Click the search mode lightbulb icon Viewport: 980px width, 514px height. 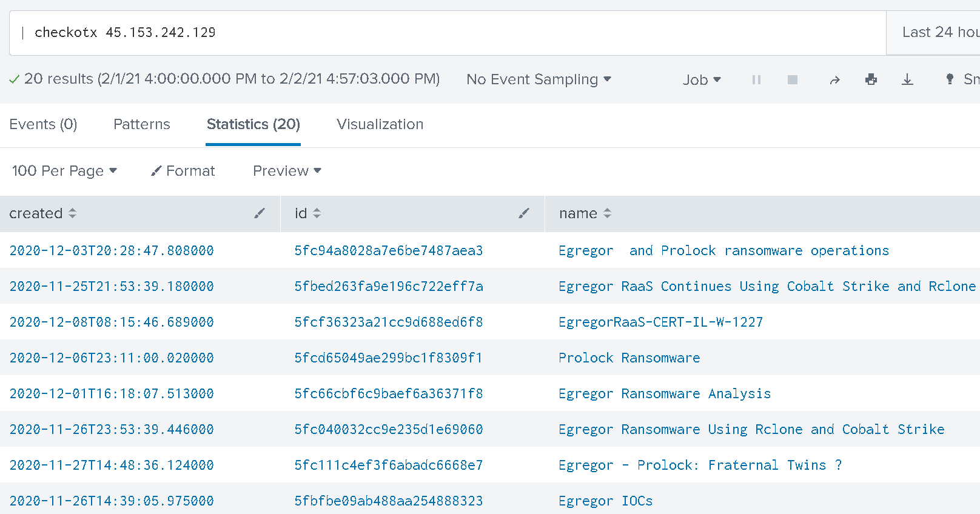coord(950,79)
